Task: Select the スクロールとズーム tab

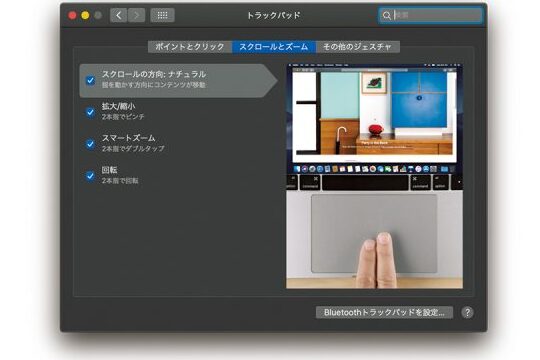Action: 274,47
